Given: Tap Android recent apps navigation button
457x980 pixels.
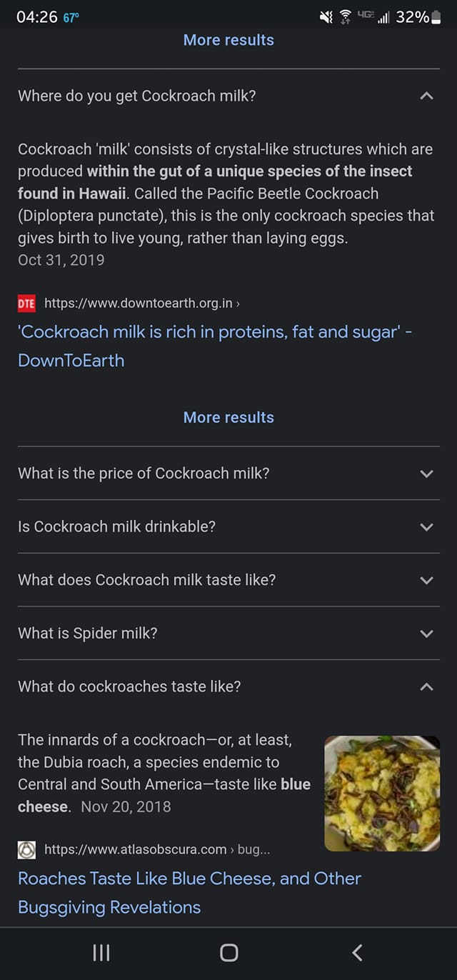Looking at the screenshot, I should (x=101, y=952).
